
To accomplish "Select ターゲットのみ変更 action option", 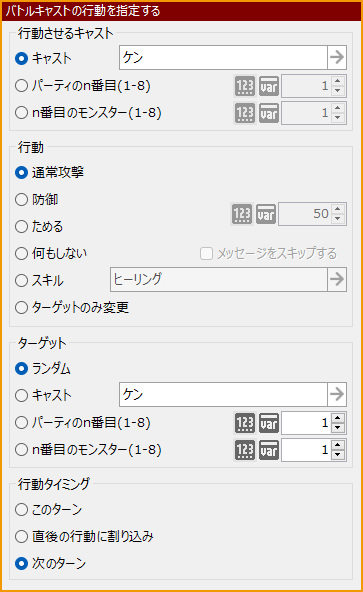I will tap(72, 307).
